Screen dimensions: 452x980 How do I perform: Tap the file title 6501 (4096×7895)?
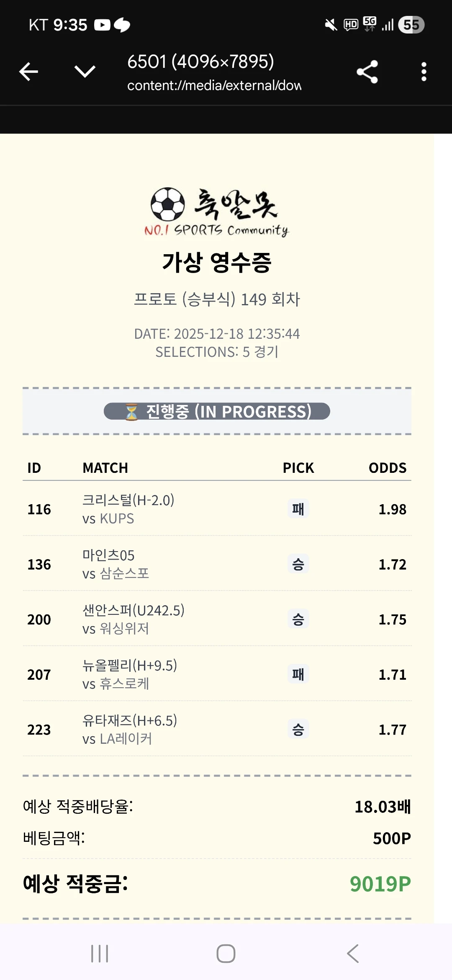201,62
